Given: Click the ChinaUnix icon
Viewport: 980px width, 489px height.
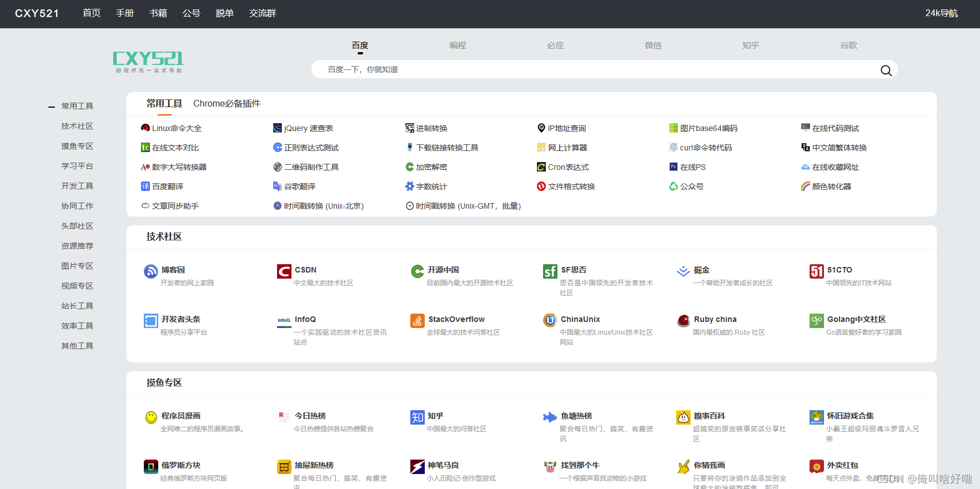Looking at the screenshot, I should tap(550, 320).
